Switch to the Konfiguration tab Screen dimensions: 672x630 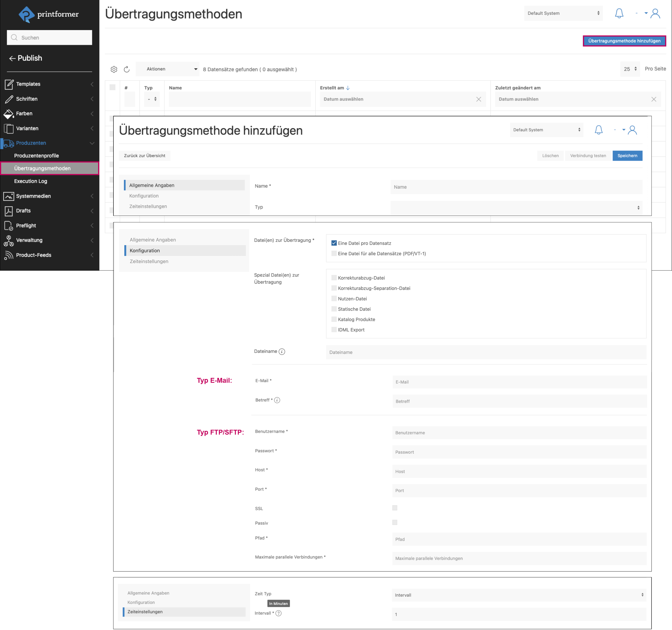tap(144, 196)
